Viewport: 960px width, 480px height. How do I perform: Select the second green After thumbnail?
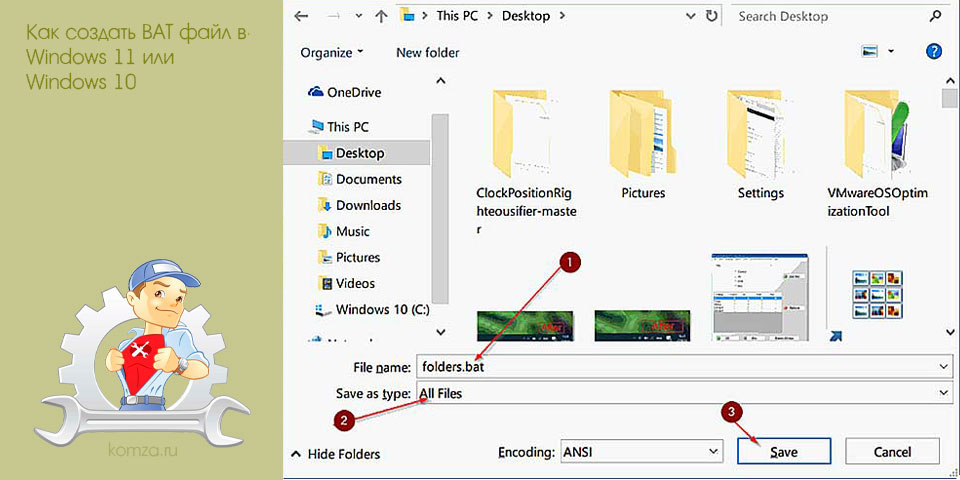pos(643,325)
